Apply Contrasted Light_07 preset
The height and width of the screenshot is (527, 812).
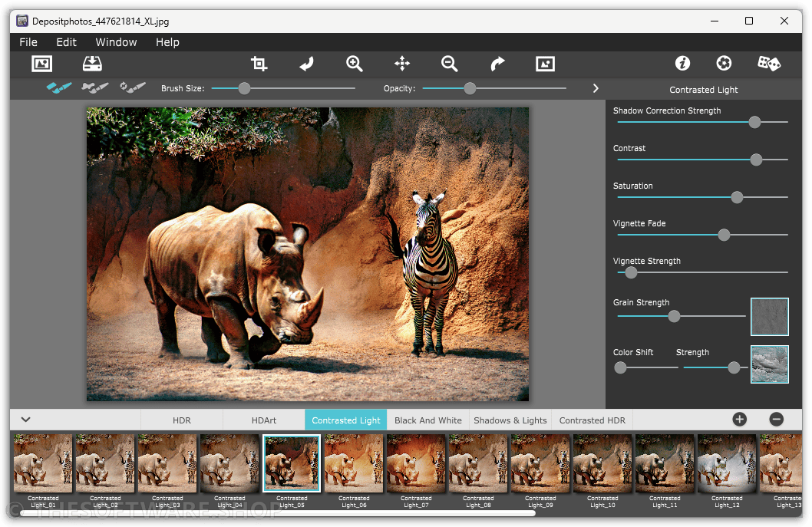[x=416, y=463]
